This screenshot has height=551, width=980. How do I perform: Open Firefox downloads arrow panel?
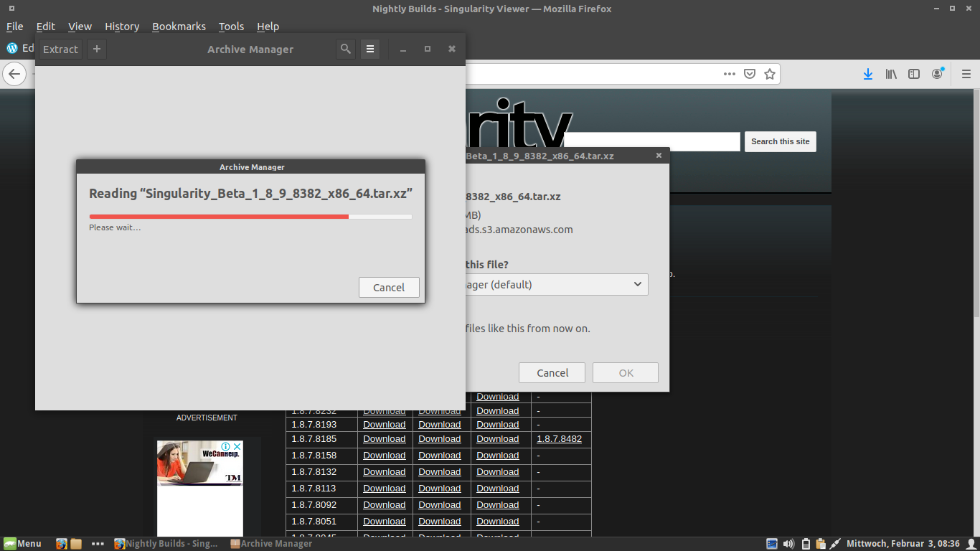tap(868, 74)
